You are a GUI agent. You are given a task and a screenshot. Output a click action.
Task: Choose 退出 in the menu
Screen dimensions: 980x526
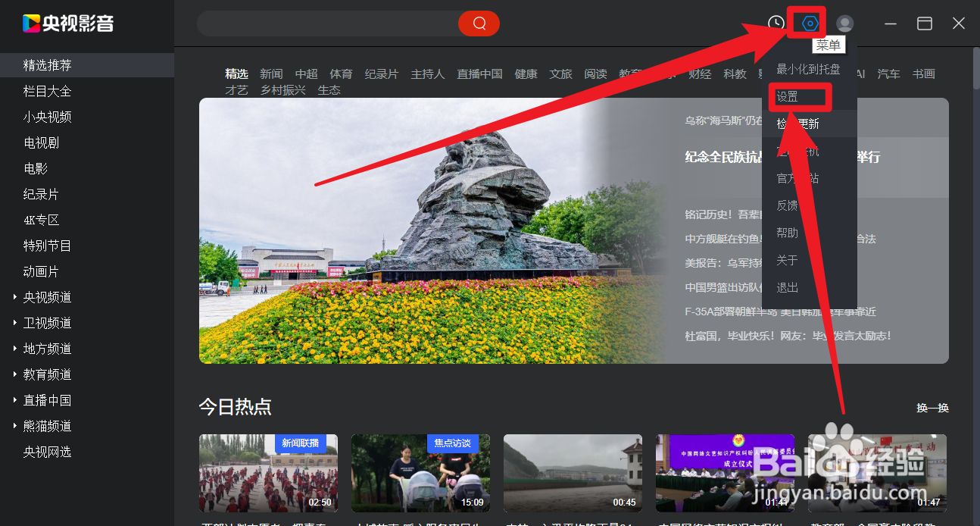(787, 287)
